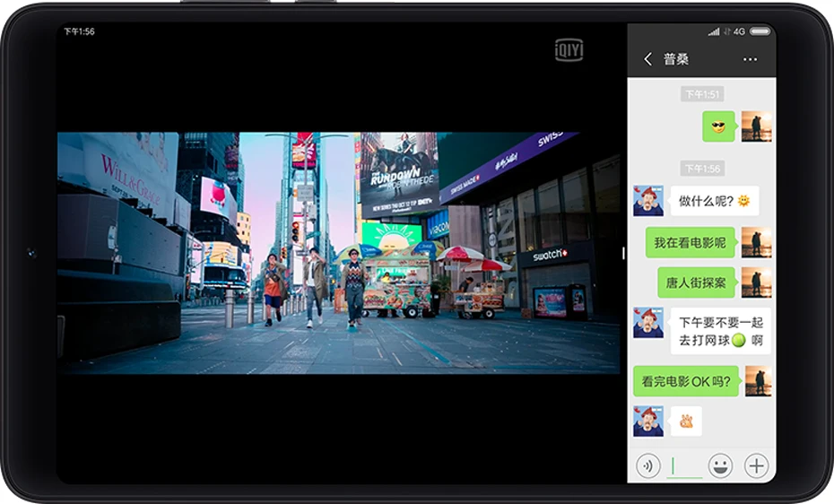Open the three-dot more options menu
Image resolution: width=834 pixels, height=504 pixels.
750,59
